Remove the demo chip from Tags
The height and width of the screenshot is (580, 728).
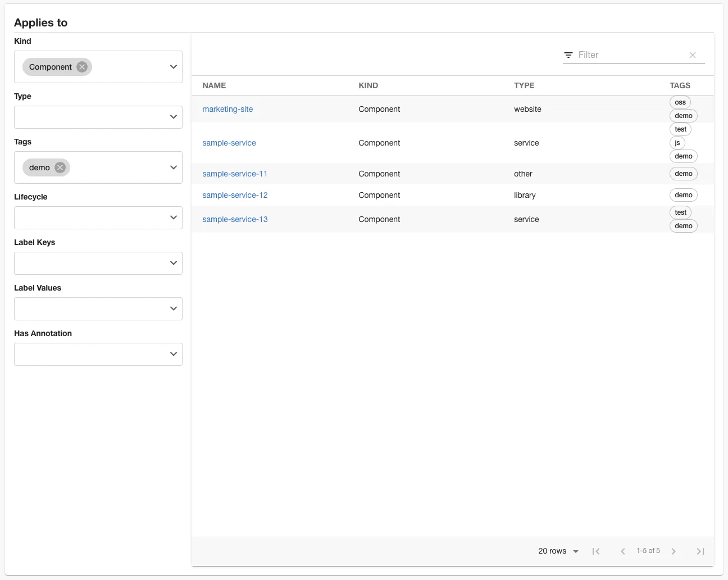(x=60, y=167)
